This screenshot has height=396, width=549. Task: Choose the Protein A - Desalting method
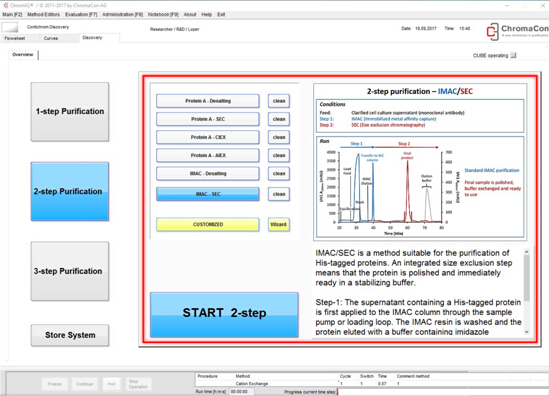coord(208,101)
